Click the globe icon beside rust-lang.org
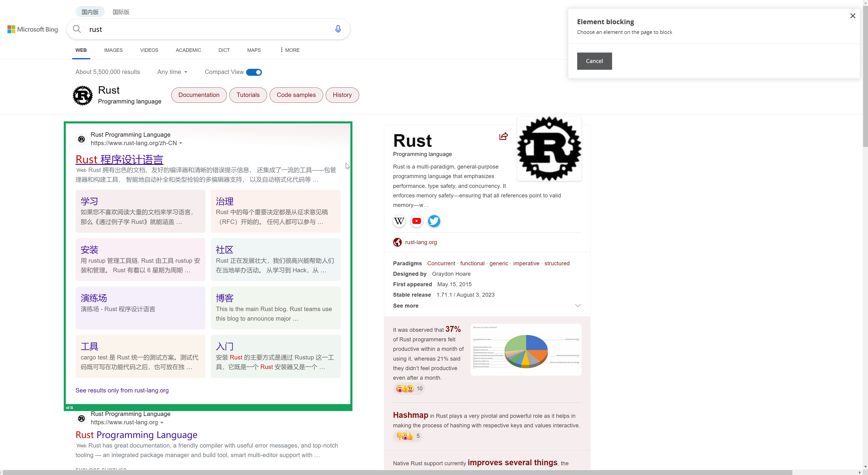 (397, 242)
